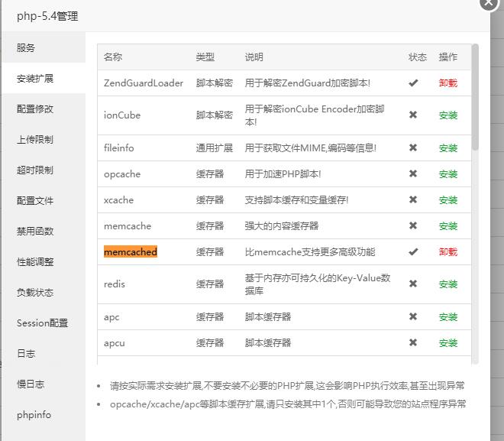Image resolution: width=504 pixels, height=441 pixels.
Task: Go to 禁用函数 tab
Action: [36, 232]
